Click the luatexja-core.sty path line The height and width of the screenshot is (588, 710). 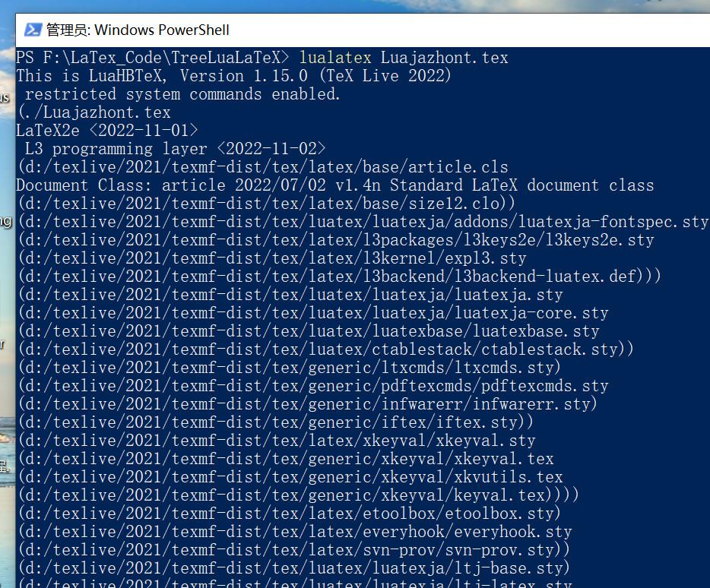312,313
